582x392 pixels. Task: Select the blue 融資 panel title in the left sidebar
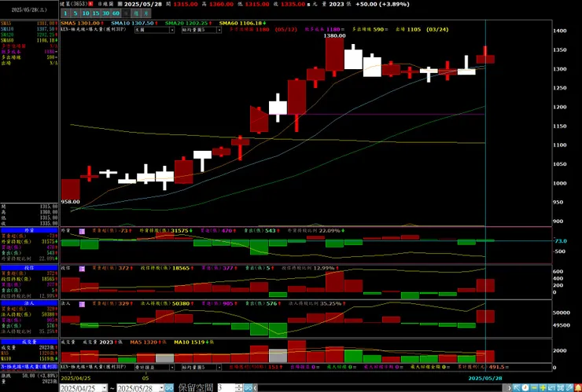click(29, 230)
